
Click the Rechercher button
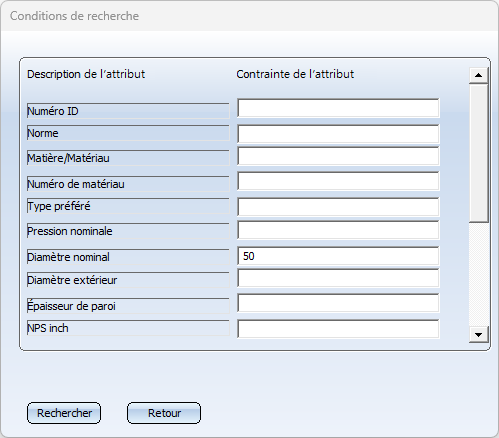[x=64, y=413]
